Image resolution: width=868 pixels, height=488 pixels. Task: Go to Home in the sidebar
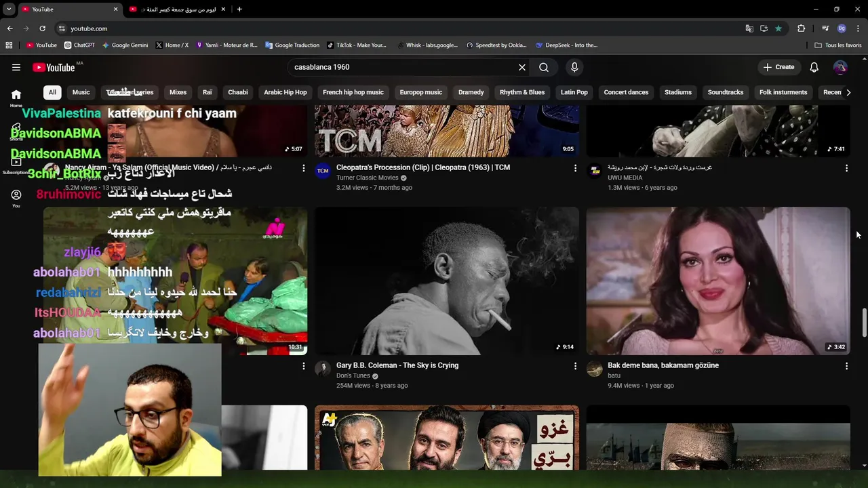coord(16,98)
